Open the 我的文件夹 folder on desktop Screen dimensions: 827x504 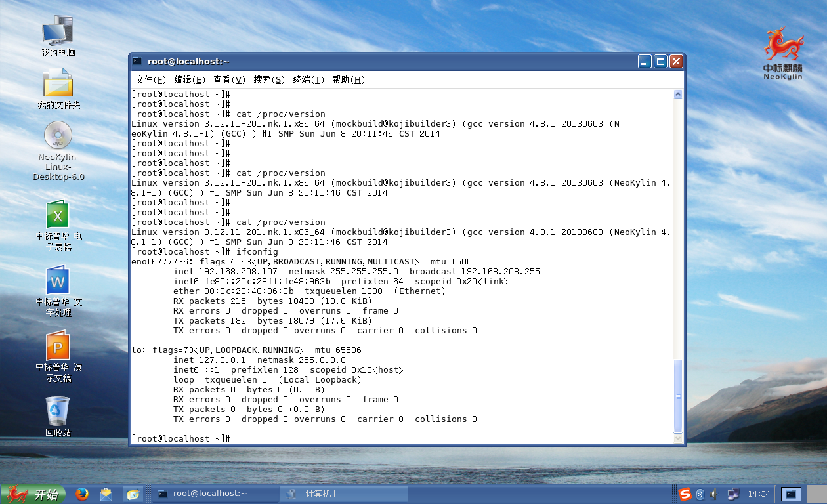(x=58, y=84)
